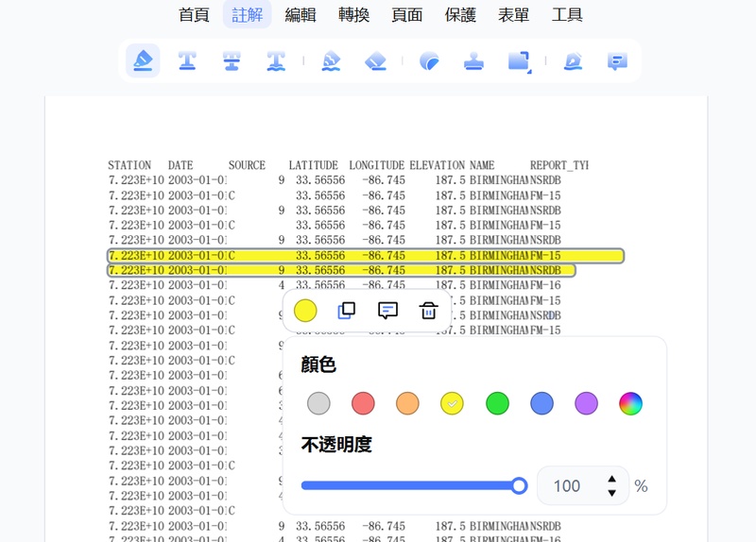Select the Highlight tool in the toolbar

click(x=143, y=60)
